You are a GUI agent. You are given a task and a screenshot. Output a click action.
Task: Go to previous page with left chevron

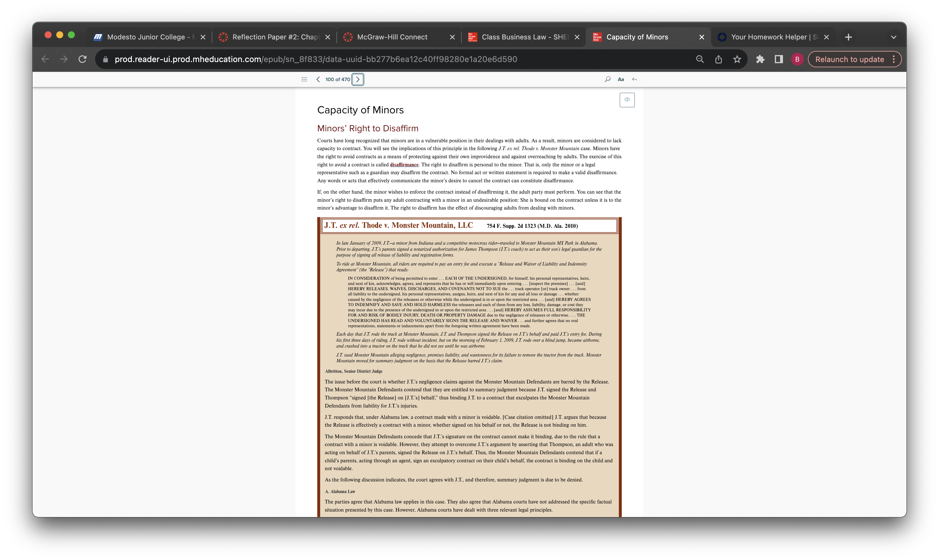[x=318, y=79]
